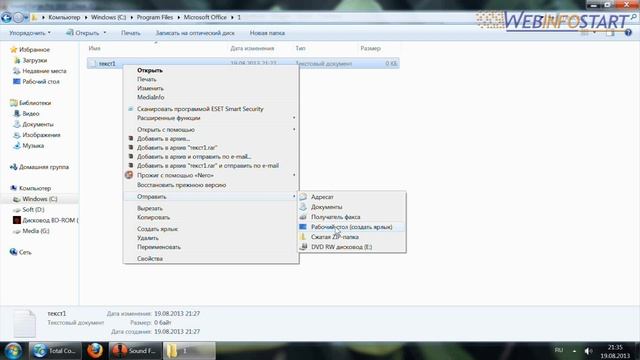Select Компьютер in navigation pane
Viewport: 640px width, 360px height.
pyautogui.click(x=31, y=188)
